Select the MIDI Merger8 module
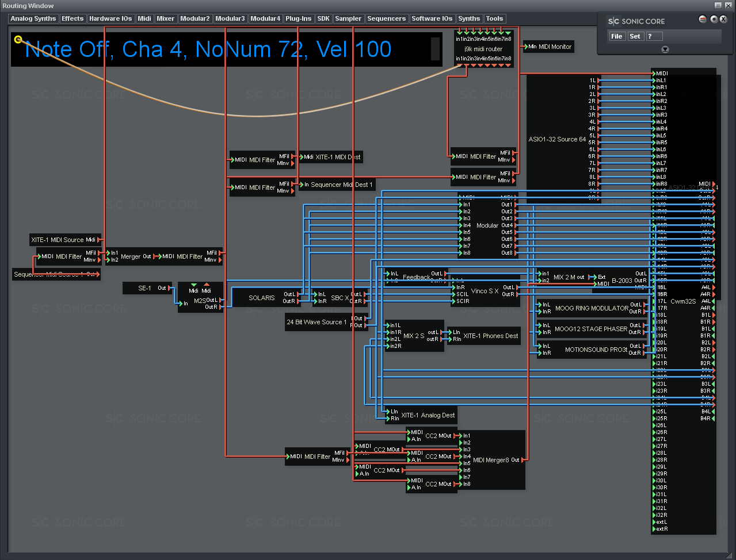The width and height of the screenshot is (736, 560). [491, 460]
